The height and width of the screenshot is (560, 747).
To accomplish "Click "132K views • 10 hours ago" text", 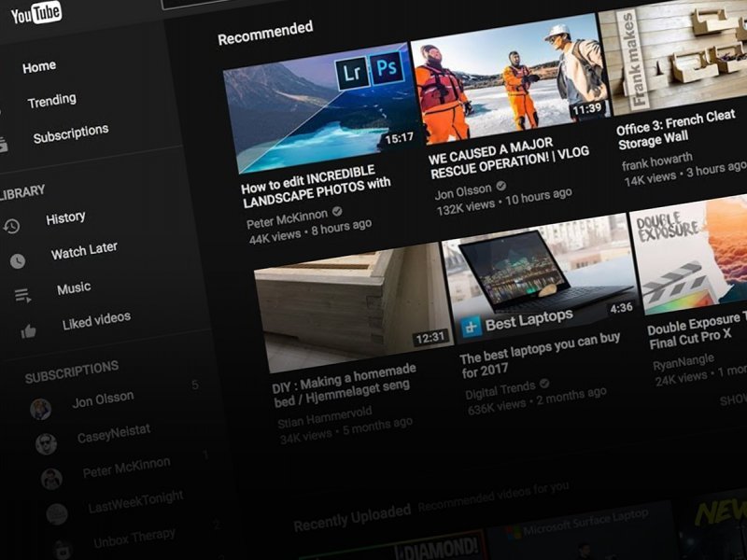I will pos(504,201).
